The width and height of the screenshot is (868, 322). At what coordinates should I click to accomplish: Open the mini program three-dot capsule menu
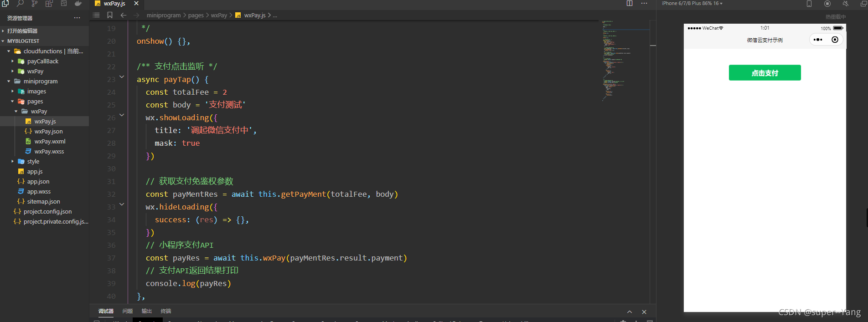pyautogui.click(x=818, y=40)
